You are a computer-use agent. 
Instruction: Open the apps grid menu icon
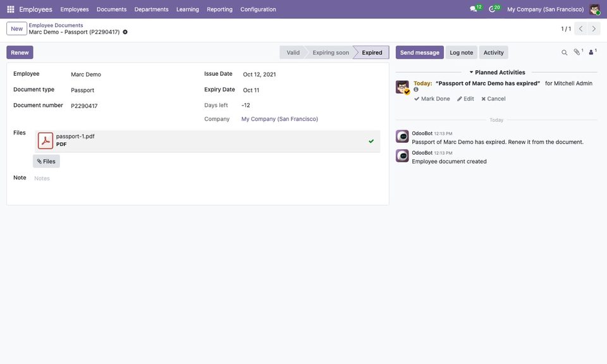11,9
